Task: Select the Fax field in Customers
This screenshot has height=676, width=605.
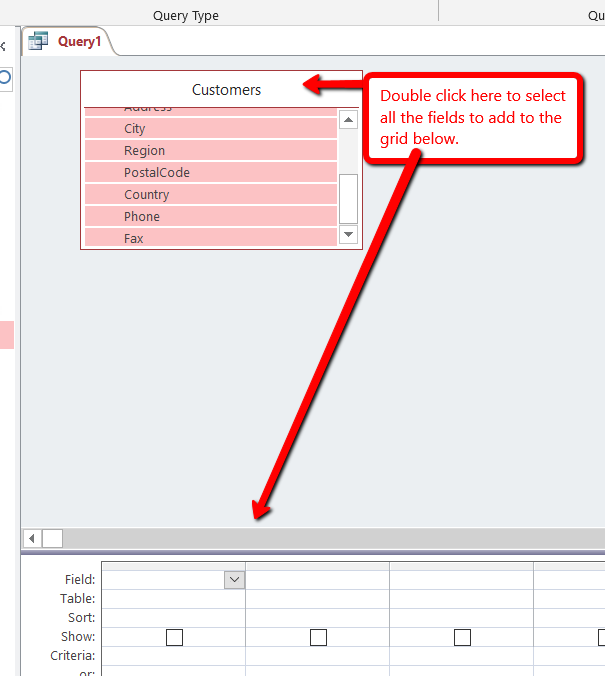Action: click(210, 238)
